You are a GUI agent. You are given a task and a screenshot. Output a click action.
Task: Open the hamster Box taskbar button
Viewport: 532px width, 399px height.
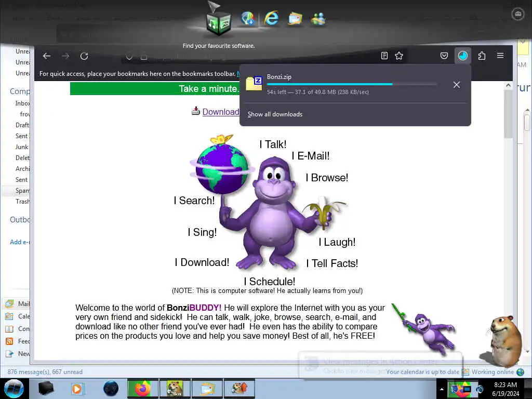pyautogui.click(x=175, y=389)
